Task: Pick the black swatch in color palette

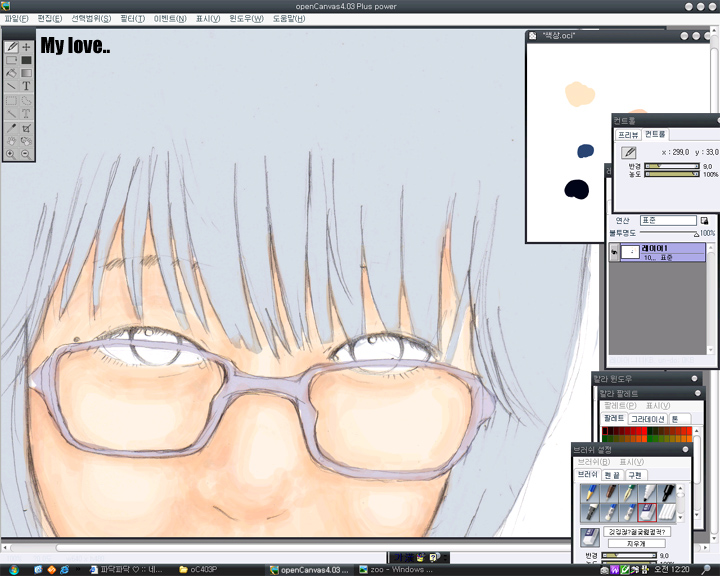Action: pos(605,431)
